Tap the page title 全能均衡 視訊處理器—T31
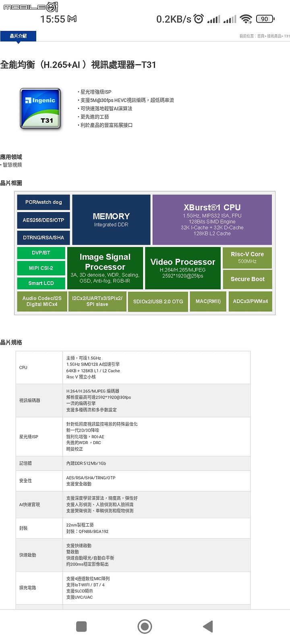Viewport: 290px width, 644px height. (x=78, y=65)
